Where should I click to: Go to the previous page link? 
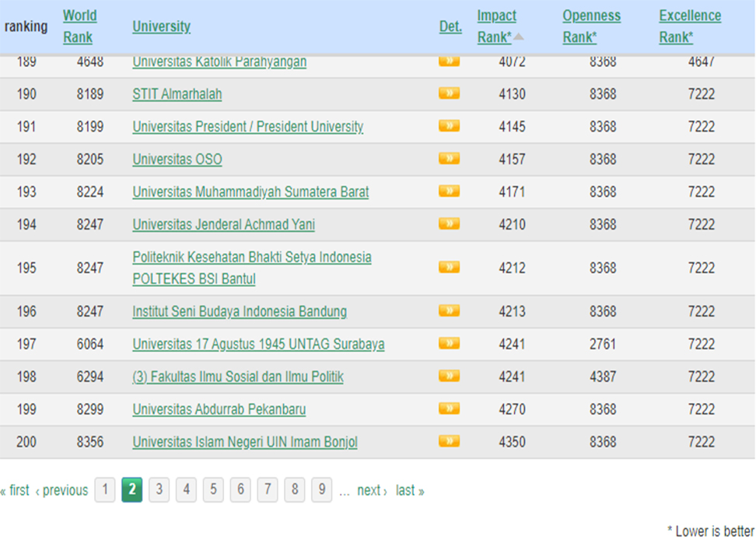[x=61, y=490]
